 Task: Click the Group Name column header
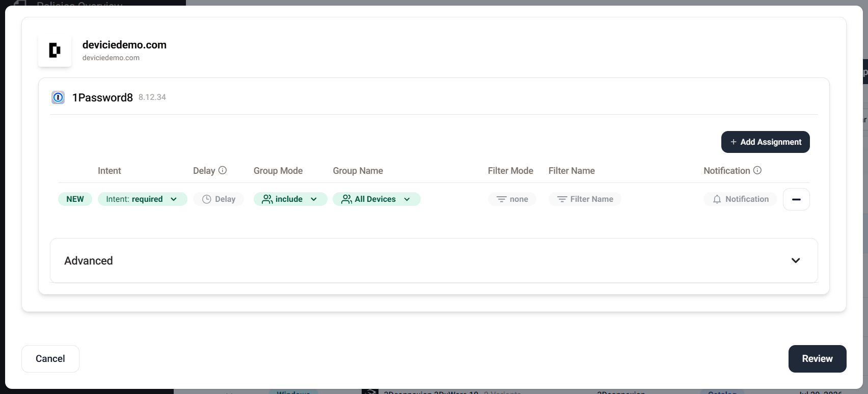point(358,171)
